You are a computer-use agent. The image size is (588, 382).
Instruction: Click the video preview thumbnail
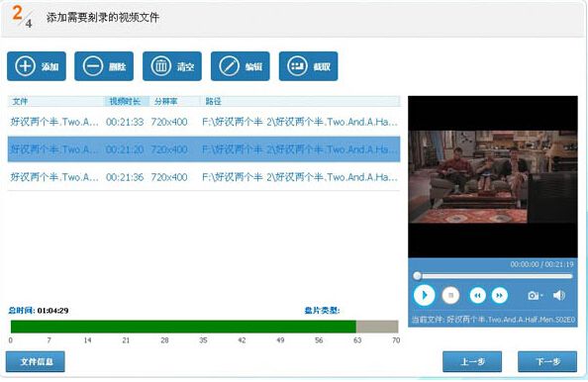[493, 176]
